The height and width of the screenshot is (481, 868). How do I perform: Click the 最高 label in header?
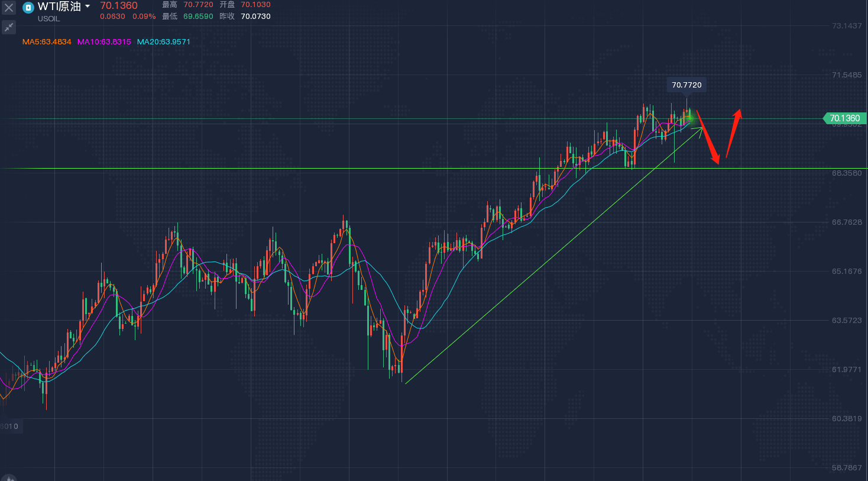tap(170, 5)
